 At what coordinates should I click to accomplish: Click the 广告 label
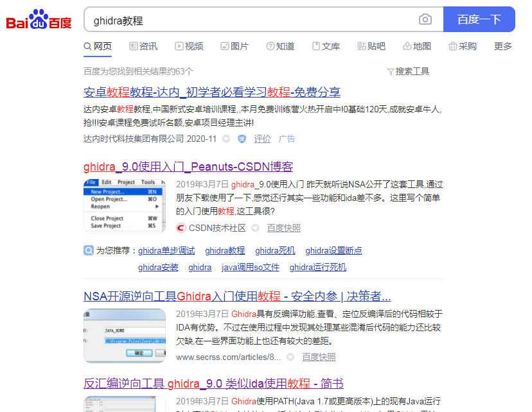pos(287,139)
